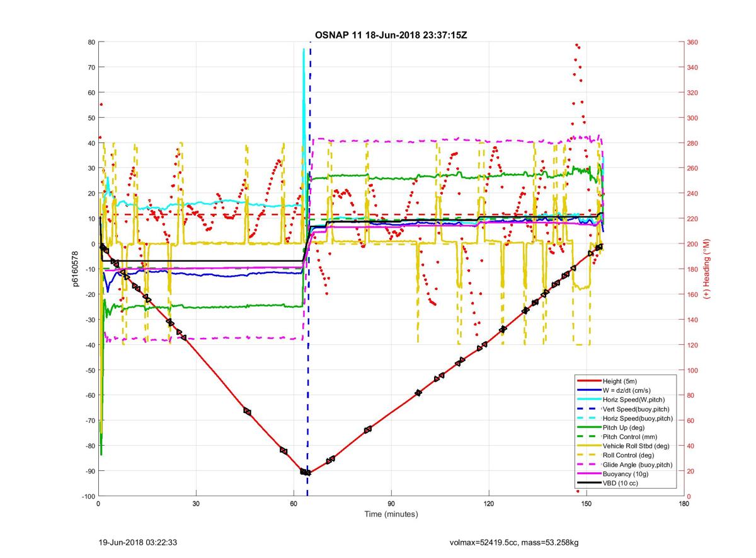Click the 340 tick on the heading axis
Viewport: 756px width, 558px height.
point(693,67)
